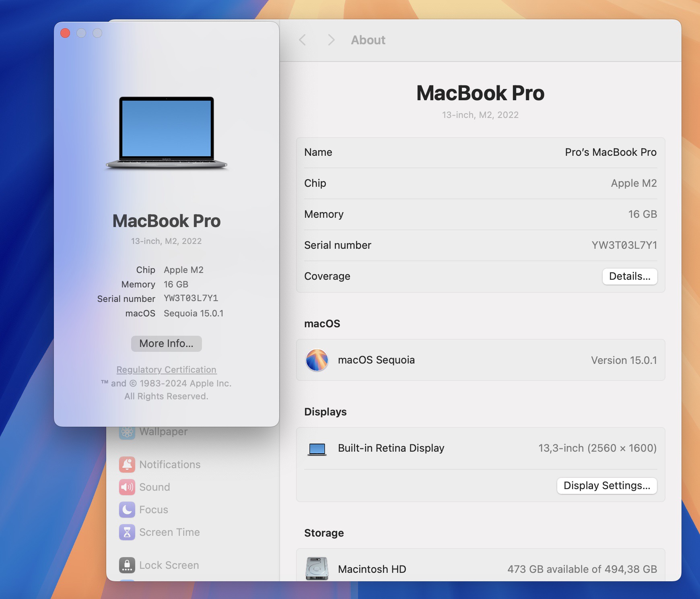Click the Wallpaper icon in Settings sidebar
Viewport: 700px width, 599px height.
coord(127,432)
